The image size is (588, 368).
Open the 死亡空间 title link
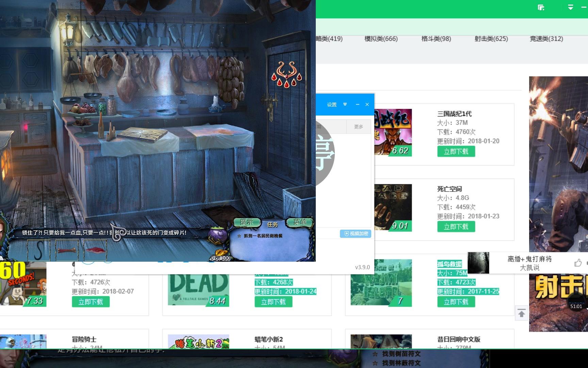click(450, 189)
